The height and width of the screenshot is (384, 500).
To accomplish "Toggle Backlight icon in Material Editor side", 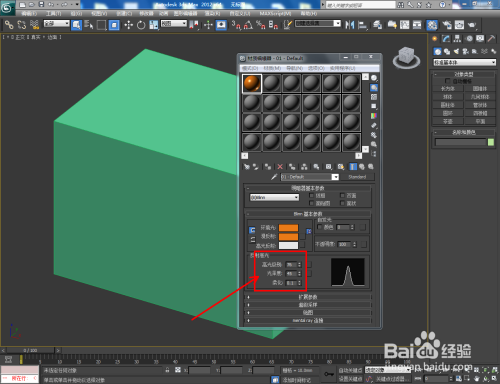I will (374, 88).
